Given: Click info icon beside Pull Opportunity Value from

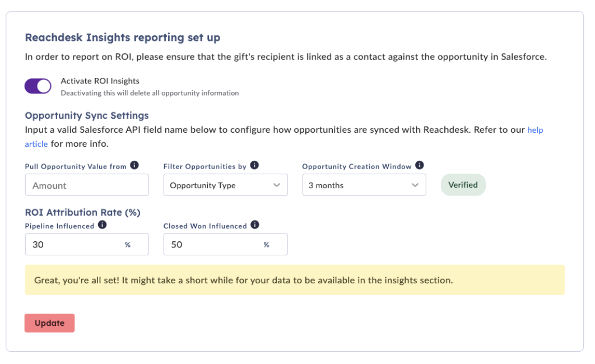Looking at the screenshot, I should point(134,166).
